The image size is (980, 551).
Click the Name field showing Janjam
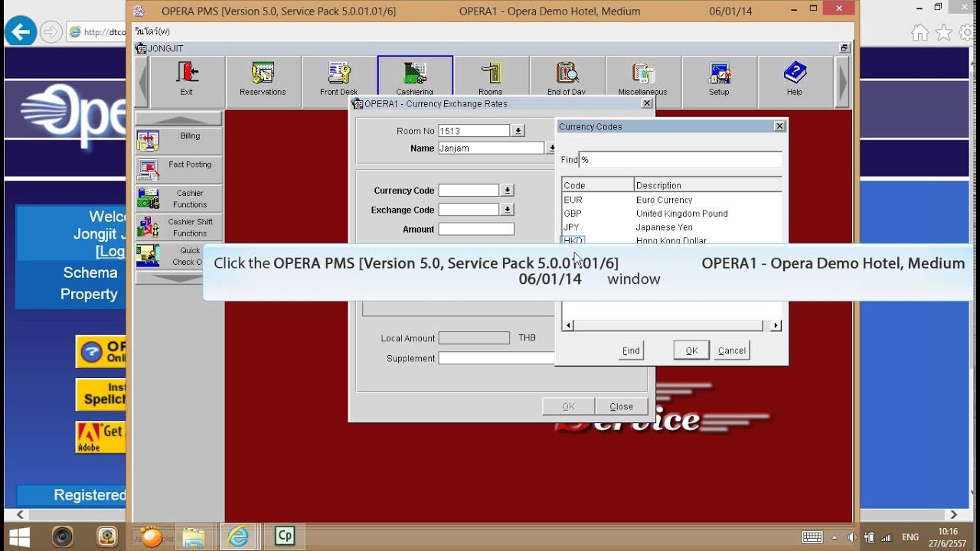491,148
